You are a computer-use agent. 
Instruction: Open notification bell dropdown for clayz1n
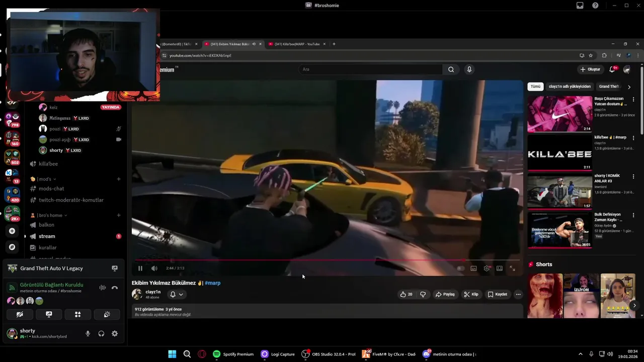177,294
